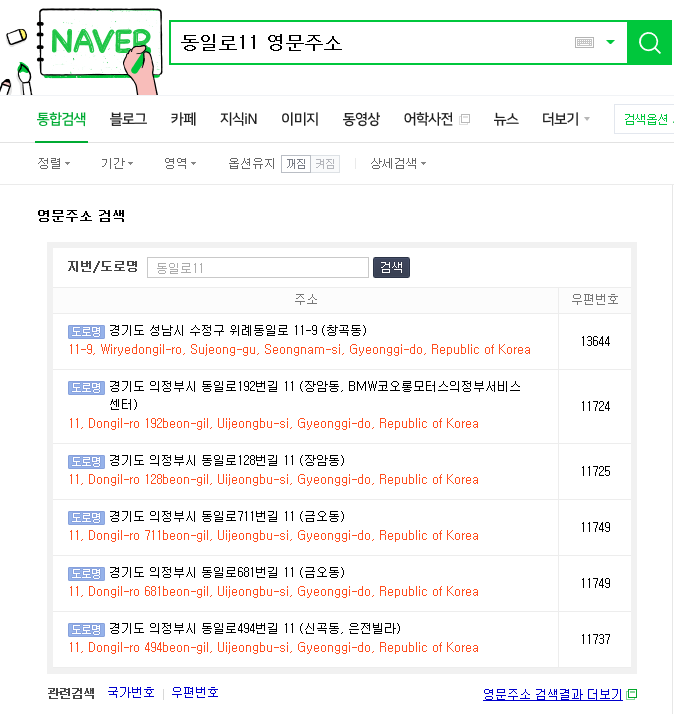This screenshot has height=714, width=674.
Task: Click postal code 13644
Action: (595, 342)
